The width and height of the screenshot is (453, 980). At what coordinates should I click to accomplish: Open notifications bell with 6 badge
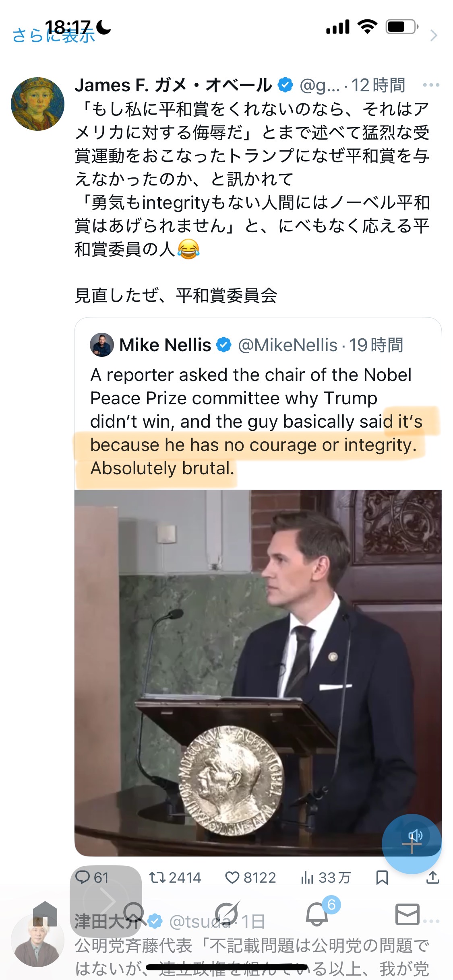317,914
